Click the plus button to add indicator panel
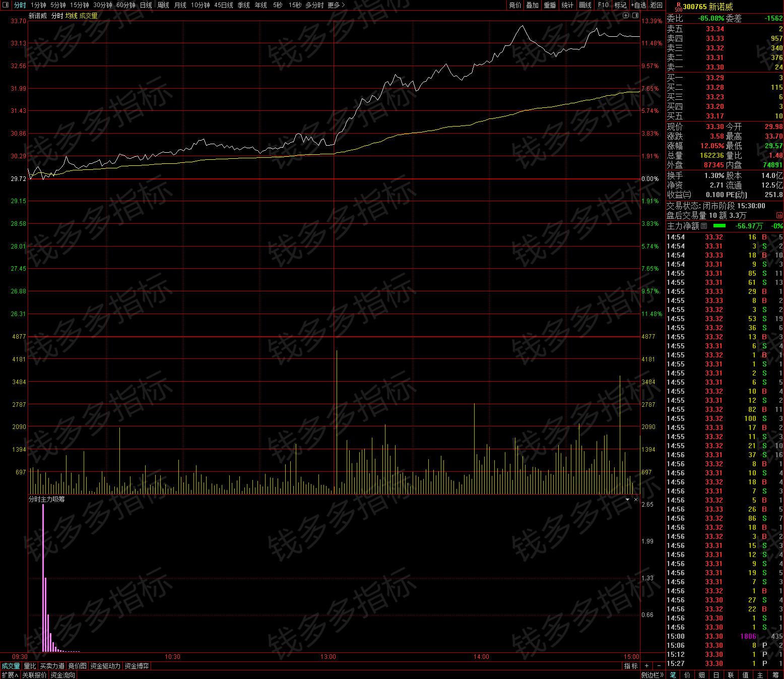 (646, 666)
